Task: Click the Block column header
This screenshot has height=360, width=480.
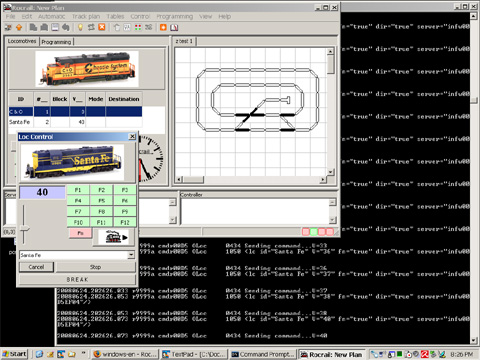Action: pyautogui.click(x=60, y=99)
